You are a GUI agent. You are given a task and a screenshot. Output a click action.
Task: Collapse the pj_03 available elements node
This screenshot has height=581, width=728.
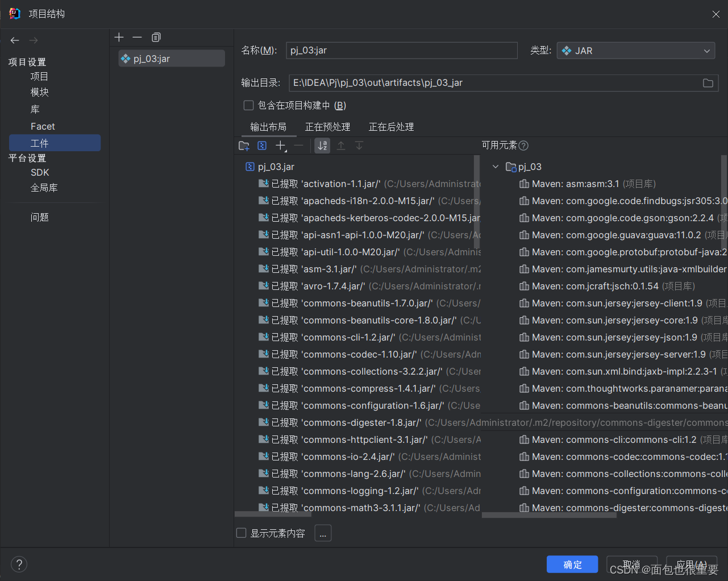[x=496, y=167]
